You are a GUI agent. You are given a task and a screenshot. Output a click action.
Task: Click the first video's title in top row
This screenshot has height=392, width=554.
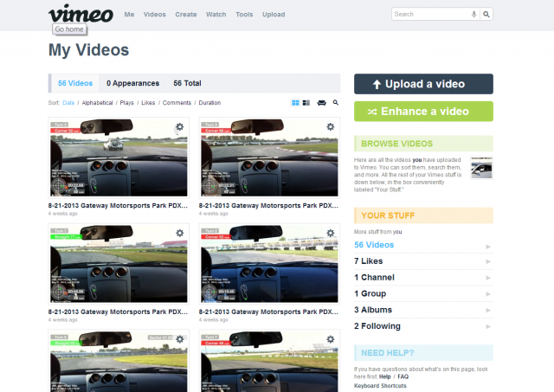click(118, 206)
